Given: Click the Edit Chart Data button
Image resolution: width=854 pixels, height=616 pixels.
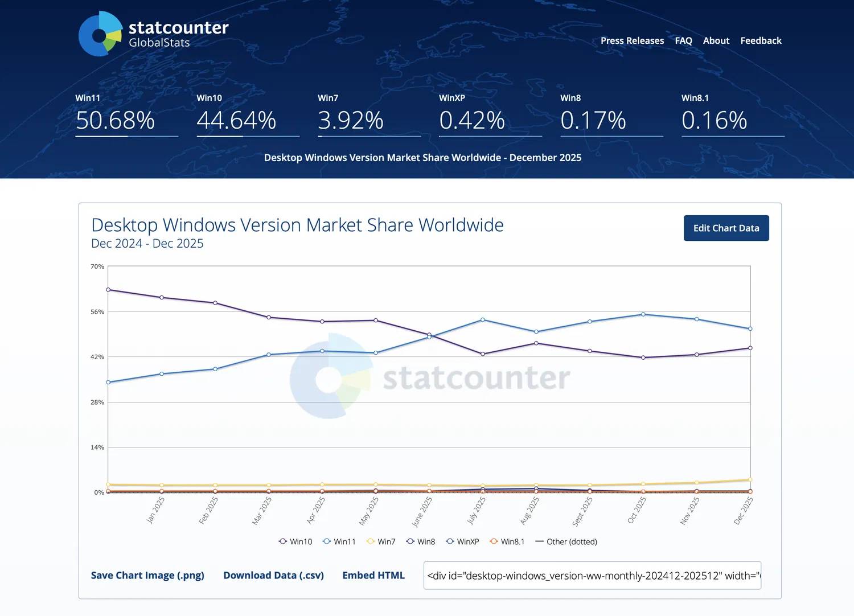Looking at the screenshot, I should [x=726, y=228].
